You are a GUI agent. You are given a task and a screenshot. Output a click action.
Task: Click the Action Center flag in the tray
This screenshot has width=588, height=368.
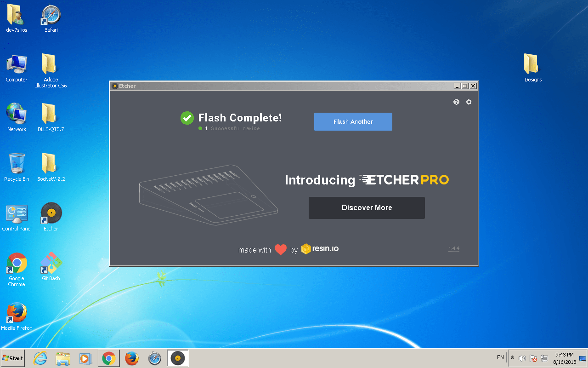point(533,358)
